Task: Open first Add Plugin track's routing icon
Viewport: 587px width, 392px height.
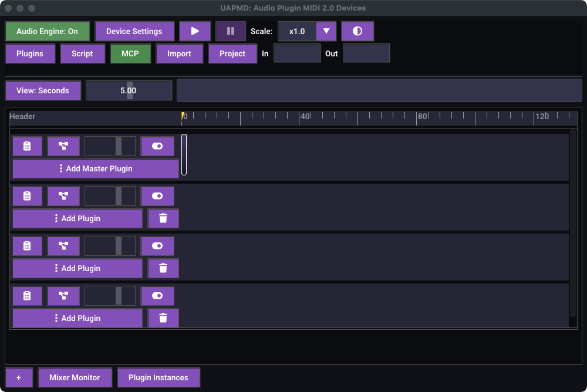Action: click(x=63, y=196)
